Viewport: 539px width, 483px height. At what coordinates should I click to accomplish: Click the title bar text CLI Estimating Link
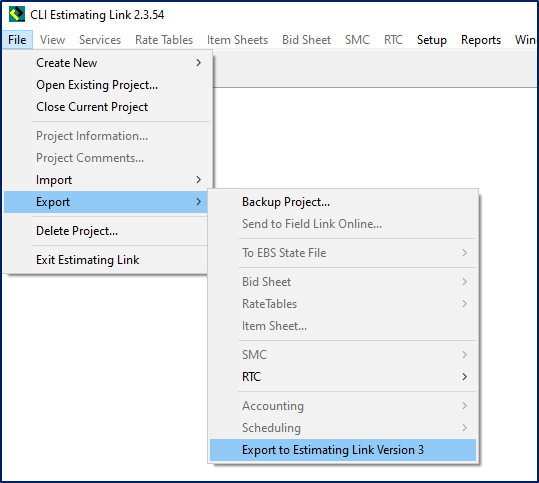[x=97, y=15]
